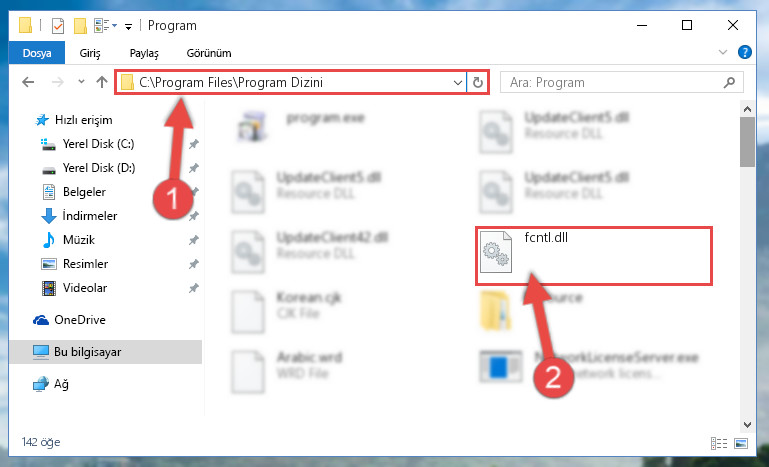Go up one folder level arrow

pyautogui.click(x=102, y=82)
